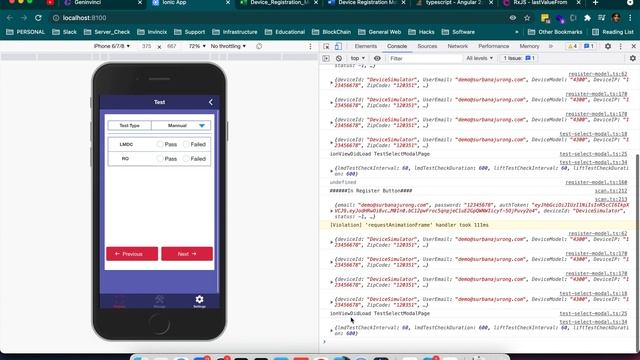640x360 pixels.
Task: Bookmark this page with the star icon
Action: click(x=527, y=18)
